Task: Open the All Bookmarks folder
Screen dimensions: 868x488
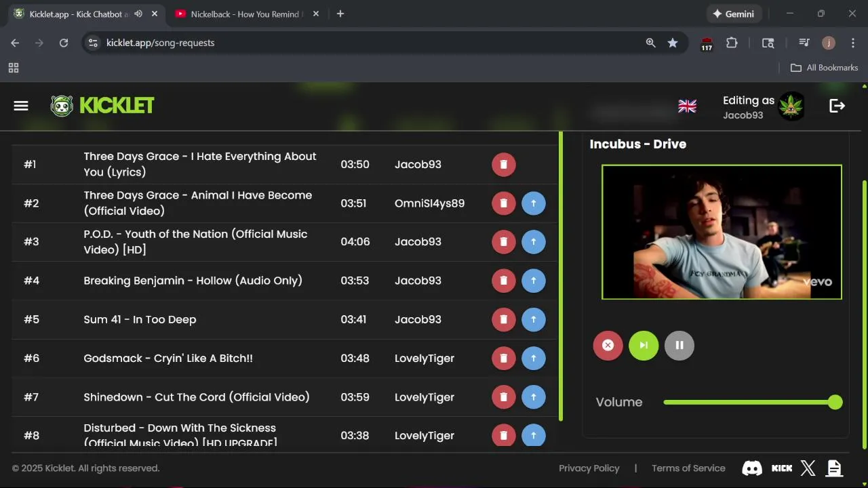Action: coord(825,68)
